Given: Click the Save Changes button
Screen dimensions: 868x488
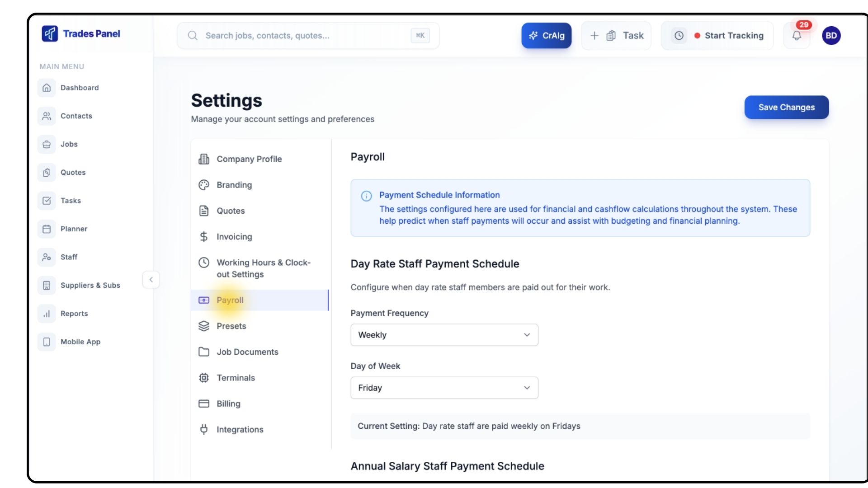Looking at the screenshot, I should click(x=786, y=108).
